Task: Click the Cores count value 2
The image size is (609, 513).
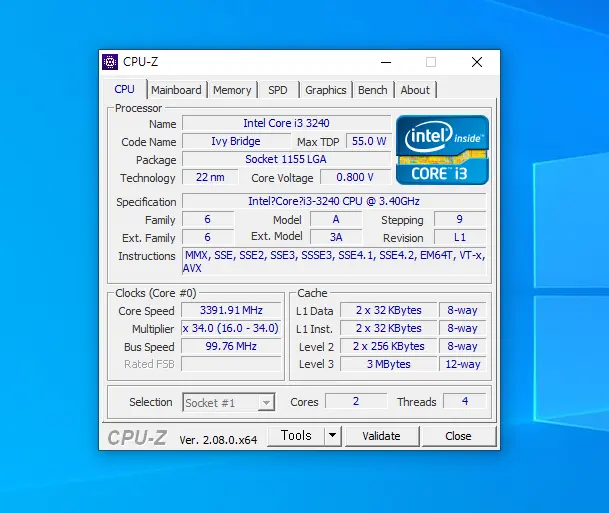Action: point(356,401)
